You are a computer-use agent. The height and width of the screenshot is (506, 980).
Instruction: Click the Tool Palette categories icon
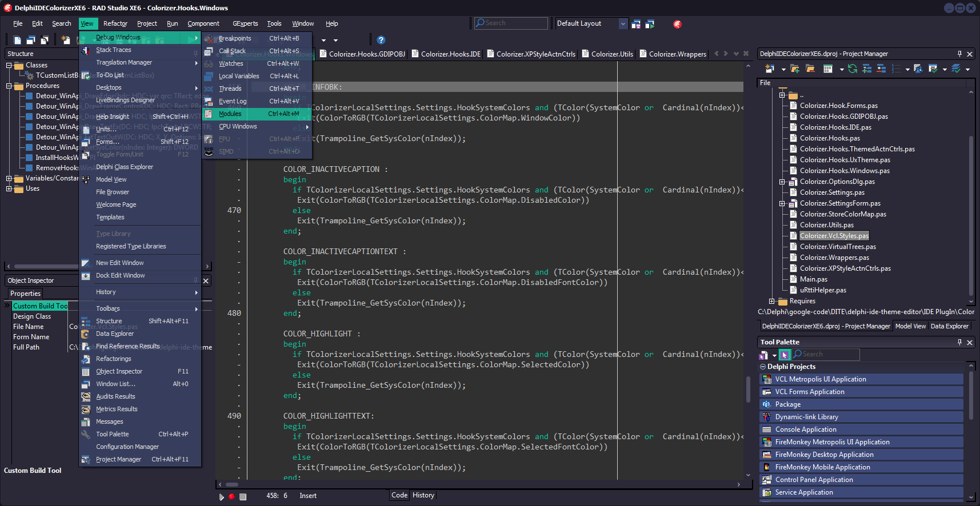[763, 355]
